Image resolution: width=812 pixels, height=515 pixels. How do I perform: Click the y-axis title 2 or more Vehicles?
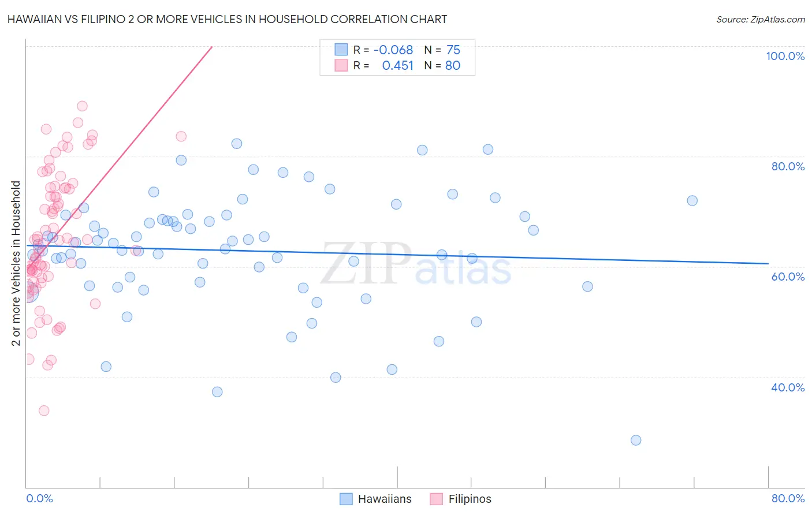16,263
